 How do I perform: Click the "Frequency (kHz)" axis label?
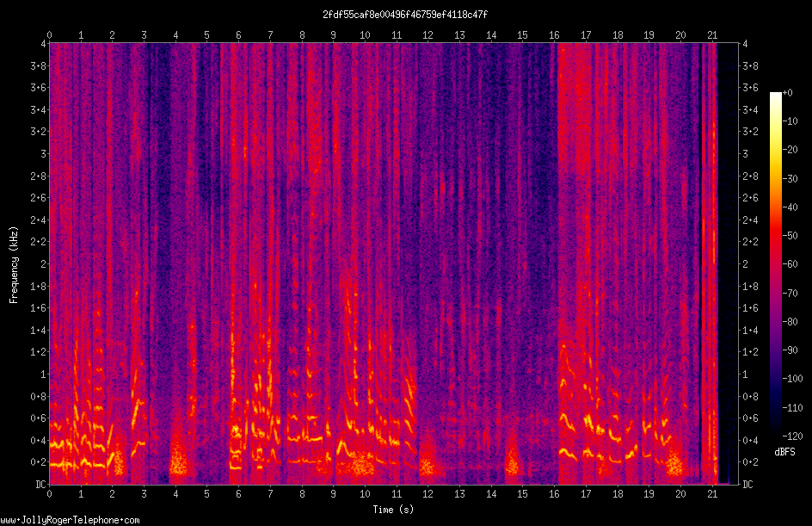click(14, 265)
